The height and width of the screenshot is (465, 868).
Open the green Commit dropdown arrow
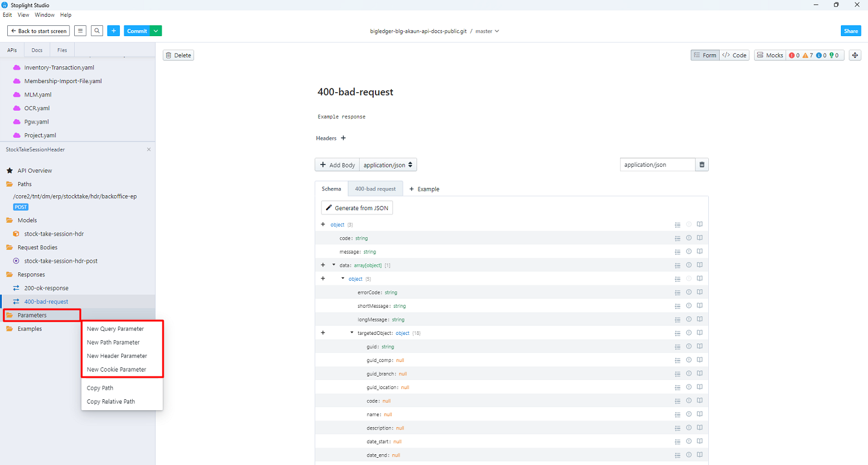point(156,31)
